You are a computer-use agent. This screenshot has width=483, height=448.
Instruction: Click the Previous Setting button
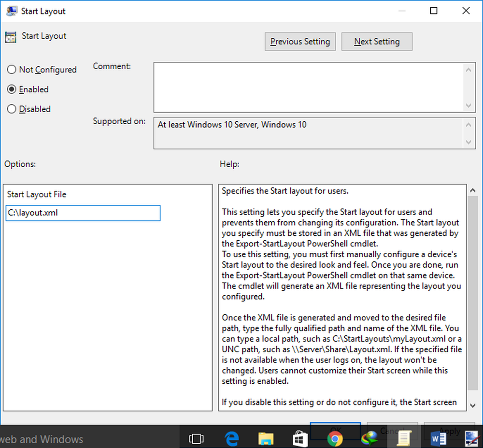pyautogui.click(x=300, y=42)
